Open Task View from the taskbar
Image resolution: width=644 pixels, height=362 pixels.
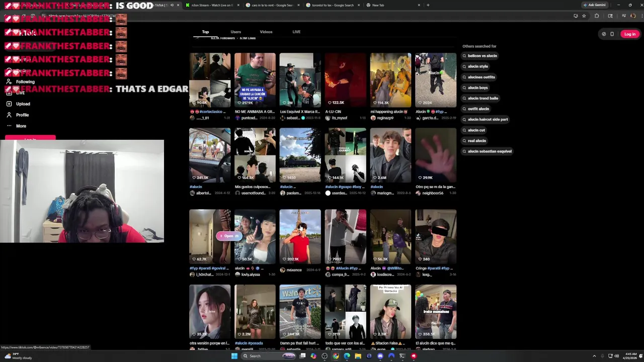pyautogui.click(x=302, y=356)
